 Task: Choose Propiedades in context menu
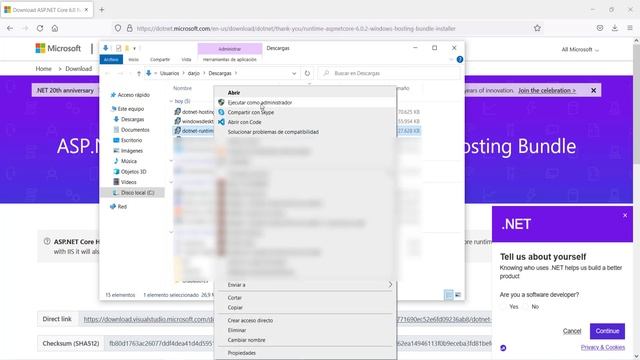(305, 353)
